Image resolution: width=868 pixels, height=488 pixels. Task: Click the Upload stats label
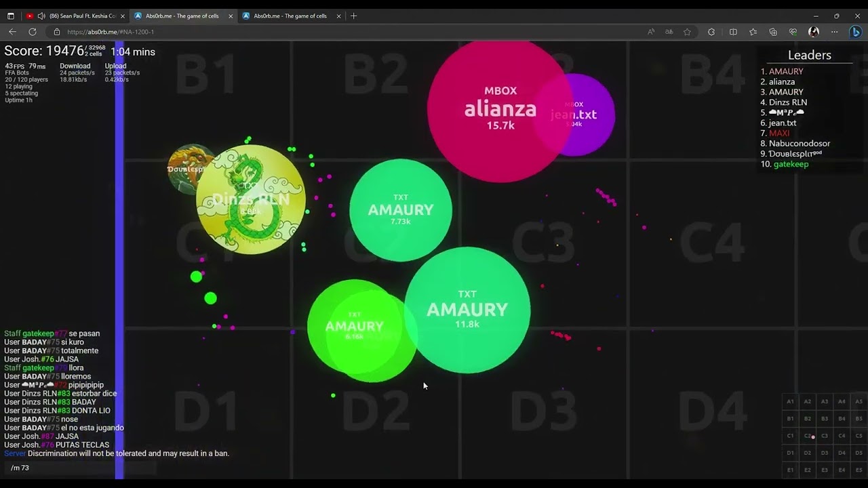point(115,66)
